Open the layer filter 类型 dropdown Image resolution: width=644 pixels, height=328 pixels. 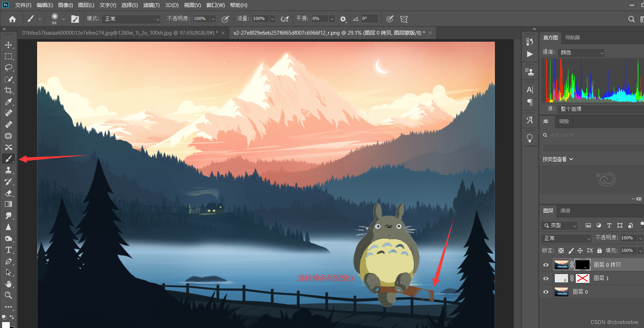point(559,226)
